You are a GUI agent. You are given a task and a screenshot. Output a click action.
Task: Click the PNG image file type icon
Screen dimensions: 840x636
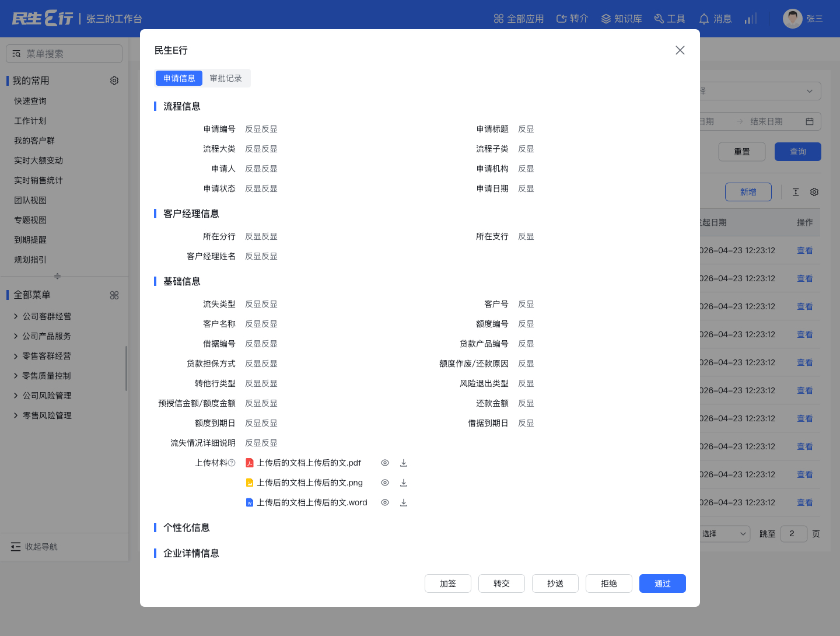click(250, 483)
